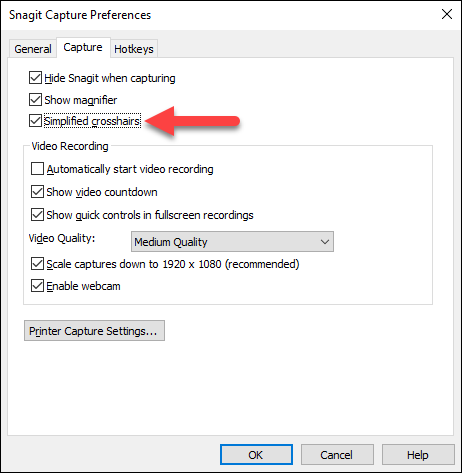This screenshot has width=462, height=473.
Task: Disable the Enable webcam checkbox
Action: (x=37, y=286)
